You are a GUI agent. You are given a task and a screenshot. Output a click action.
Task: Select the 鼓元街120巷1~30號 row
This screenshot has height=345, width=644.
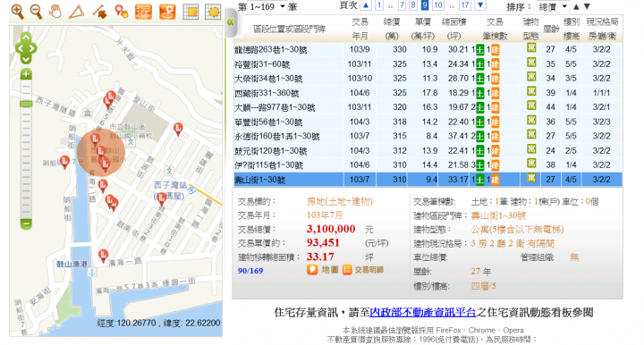coord(428,150)
